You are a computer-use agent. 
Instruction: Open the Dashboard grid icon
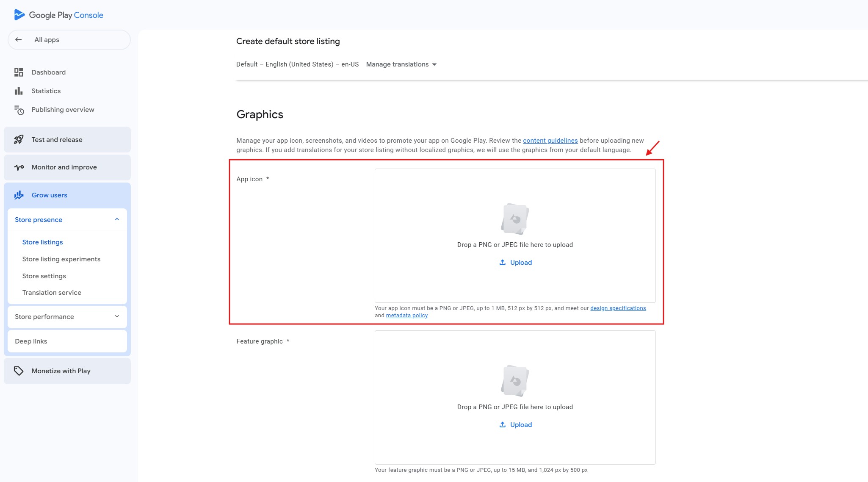pyautogui.click(x=19, y=72)
